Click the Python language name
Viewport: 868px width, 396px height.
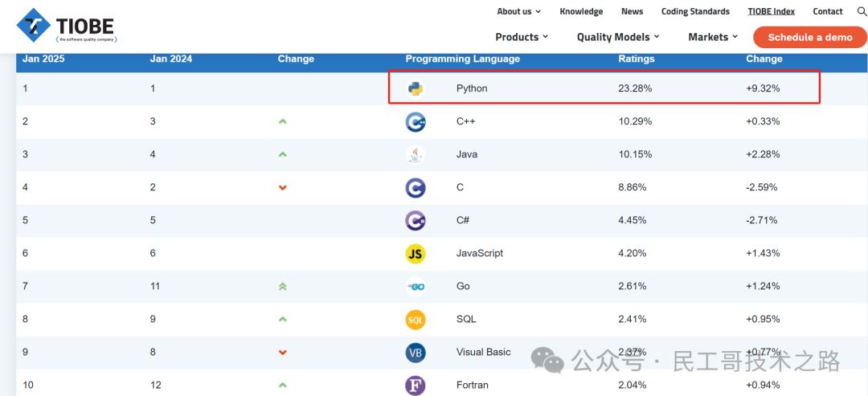472,88
